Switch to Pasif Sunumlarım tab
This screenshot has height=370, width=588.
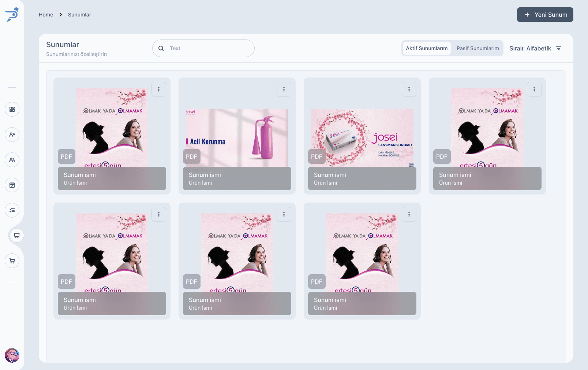[x=477, y=48]
